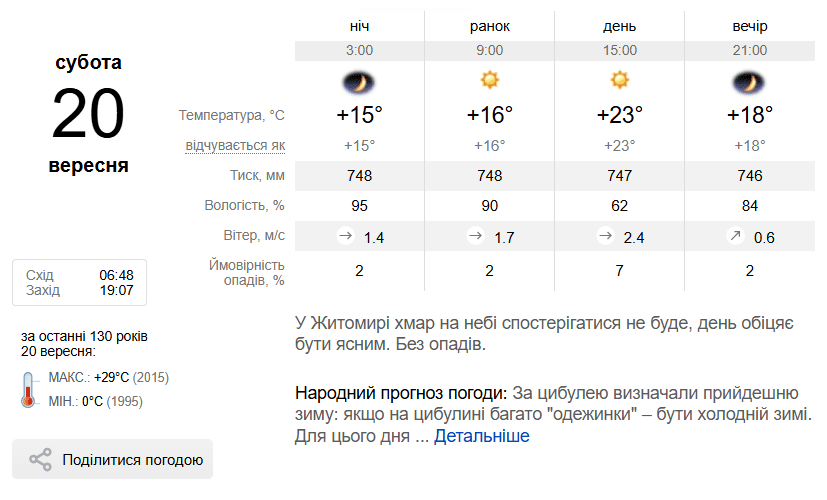Click the night moon weather icon
The height and width of the screenshot is (500, 827).
click(x=359, y=81)
